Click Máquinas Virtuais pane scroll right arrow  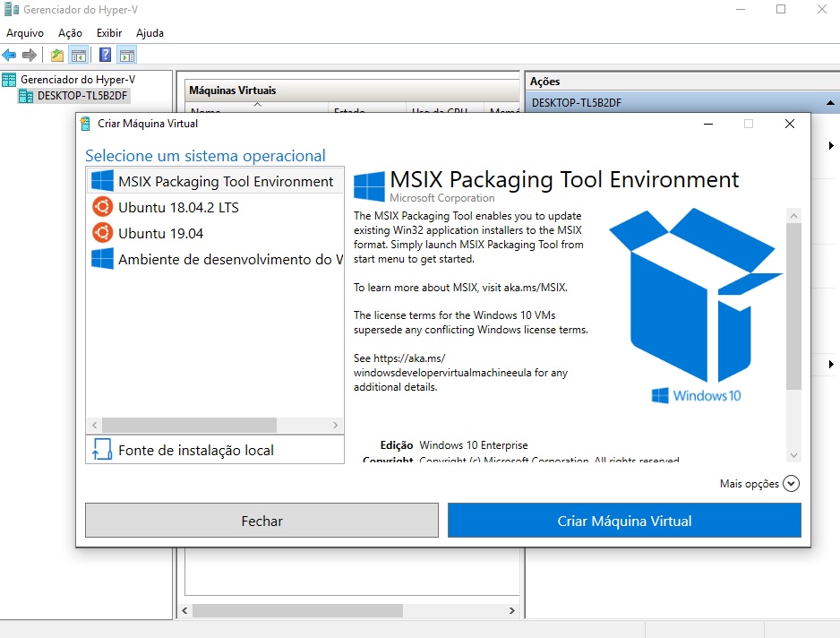[511, 610]
